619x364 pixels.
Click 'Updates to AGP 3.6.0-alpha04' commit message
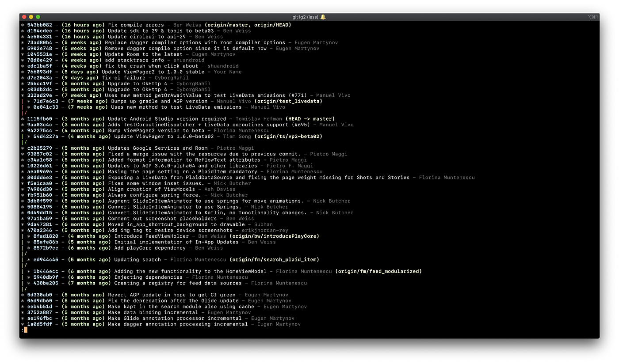point(183,166)
